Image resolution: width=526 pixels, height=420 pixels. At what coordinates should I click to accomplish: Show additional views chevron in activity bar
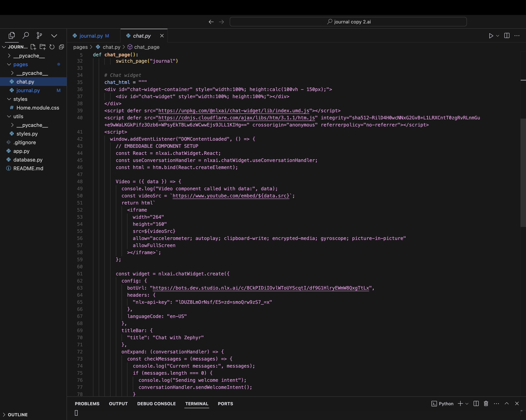click(x=54, y=36)
